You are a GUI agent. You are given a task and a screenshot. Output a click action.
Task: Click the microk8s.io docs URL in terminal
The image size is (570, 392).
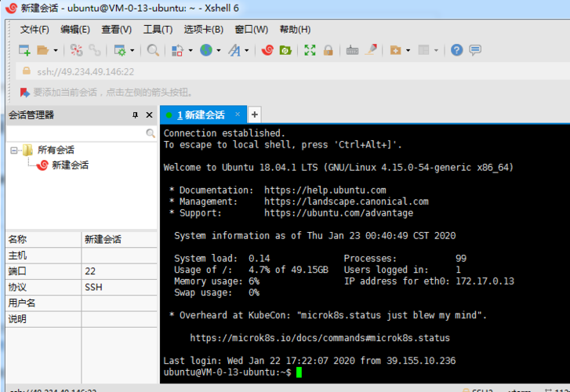(320, 338)
